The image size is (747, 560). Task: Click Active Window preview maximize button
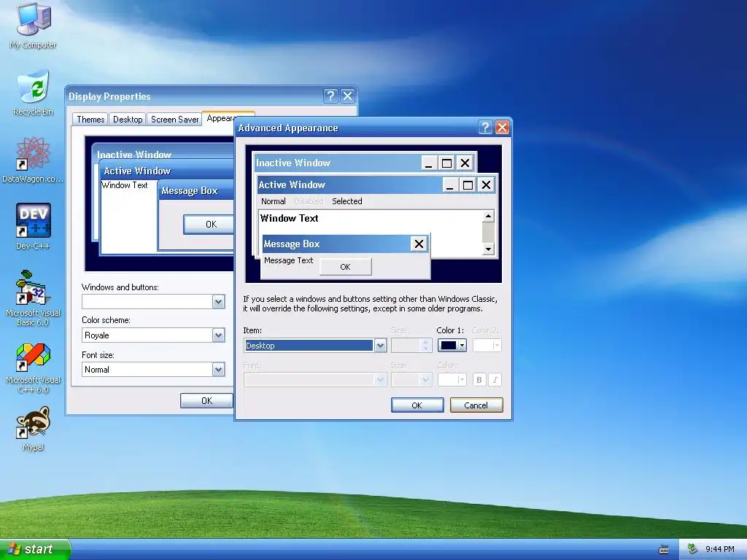468,184
